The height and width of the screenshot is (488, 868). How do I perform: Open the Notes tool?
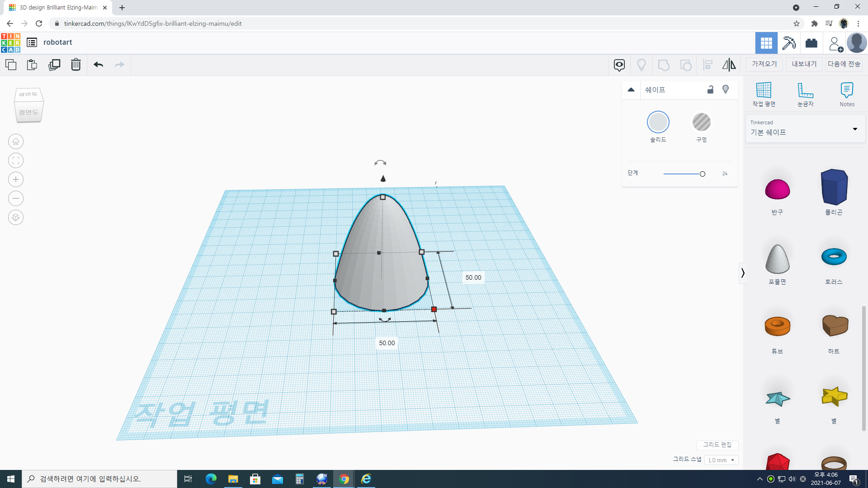click(x=847, y=94)
